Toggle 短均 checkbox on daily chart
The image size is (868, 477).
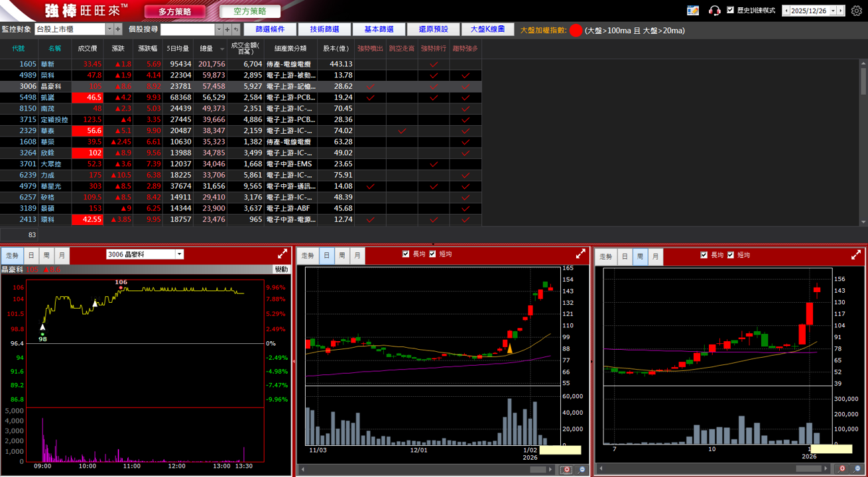[x=433, y=254]
